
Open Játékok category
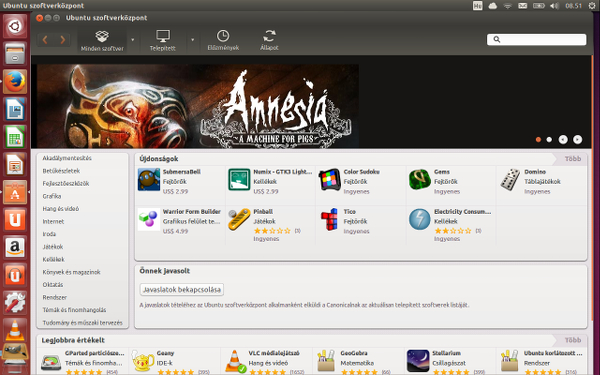click(53, 246)
